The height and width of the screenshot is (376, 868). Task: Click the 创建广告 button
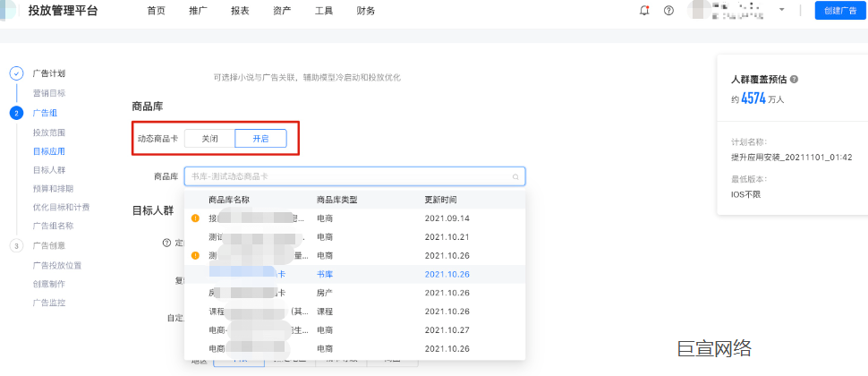tap(840, 11)
